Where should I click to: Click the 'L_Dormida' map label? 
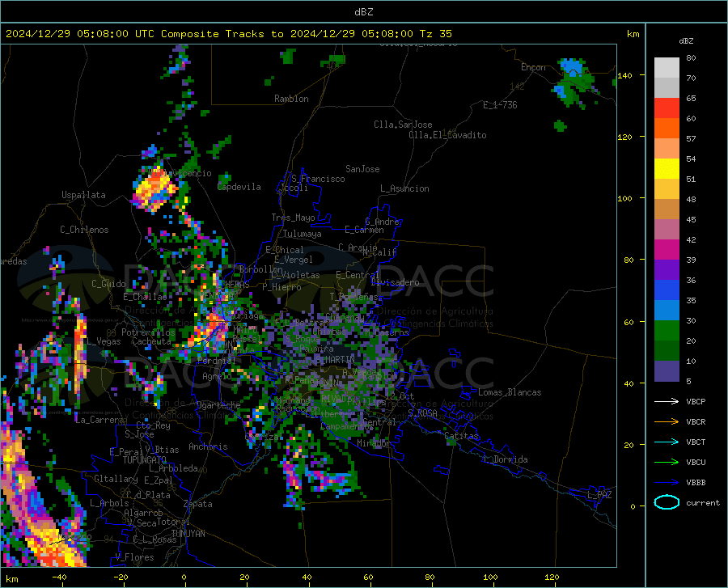pyautogui.click(x=506, y=459)
